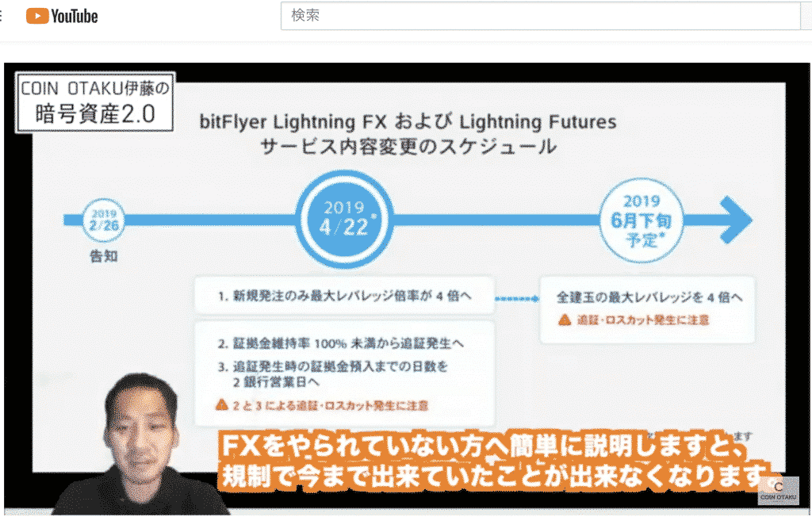
Task: Click the 新規発注のみ最大レバレッジ倍率が4倍へ box
Action: click(x=344, y=296)
